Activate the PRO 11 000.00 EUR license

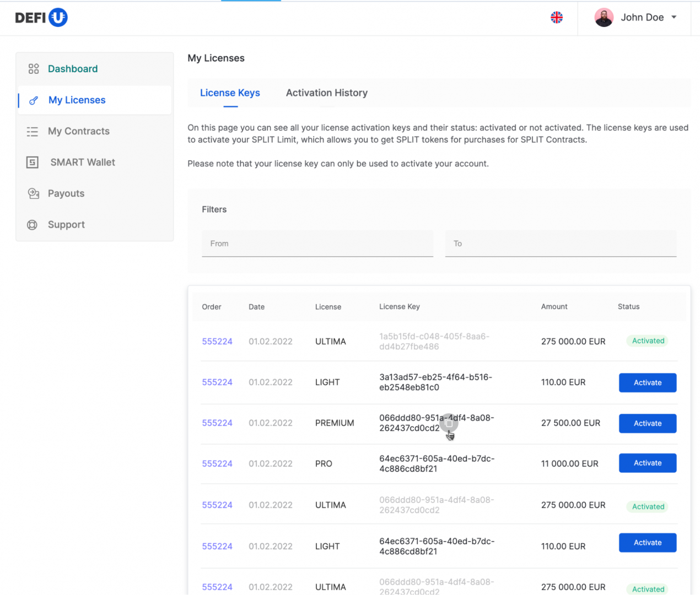[647, 463]
